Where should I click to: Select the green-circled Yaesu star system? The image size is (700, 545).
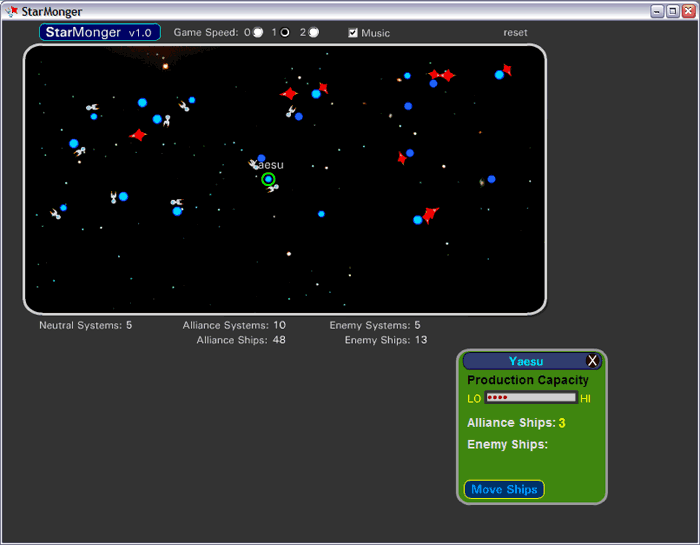tap(268, 179)
